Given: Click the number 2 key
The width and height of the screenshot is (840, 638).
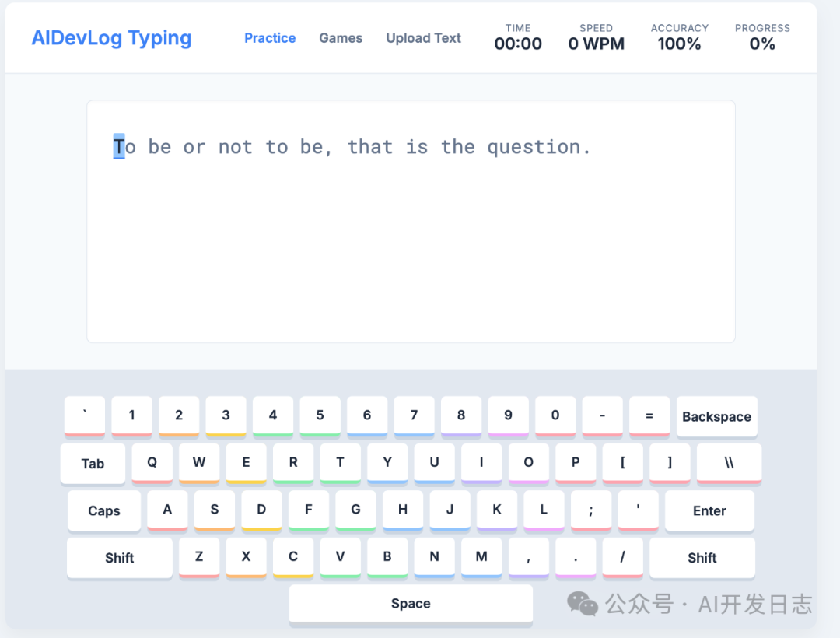Looking at the screenshot, I should [x=179, y=416].
